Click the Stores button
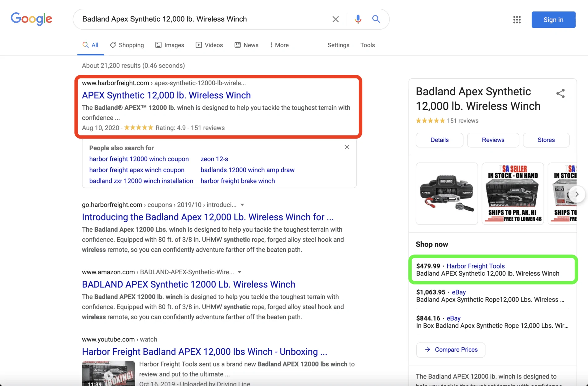This screenshot has width=588, height=386. coord(546,140)
